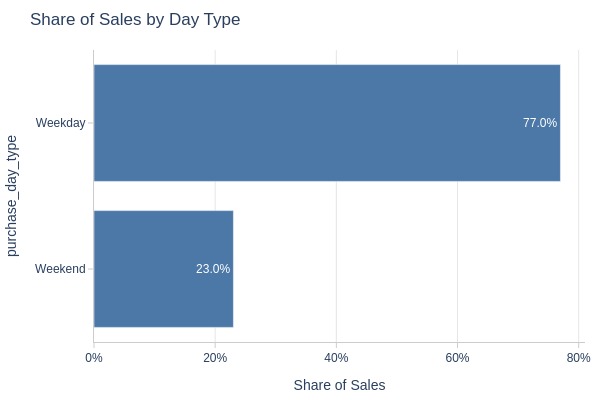Screen dimensions: 600x400
Task: Select the 0% tick label
Action: (x=94, y=358)
